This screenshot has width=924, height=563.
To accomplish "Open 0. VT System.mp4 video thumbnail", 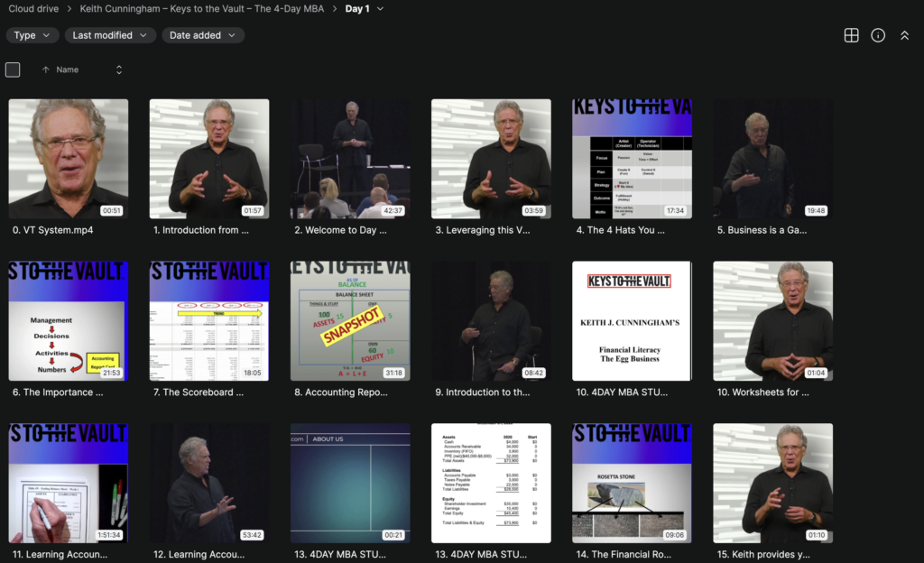I will pos(69,159).
